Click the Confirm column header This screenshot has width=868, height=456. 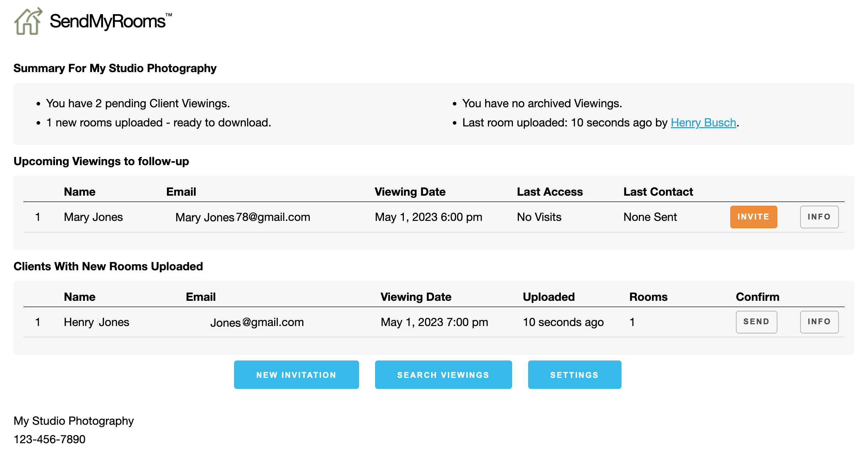757,297
